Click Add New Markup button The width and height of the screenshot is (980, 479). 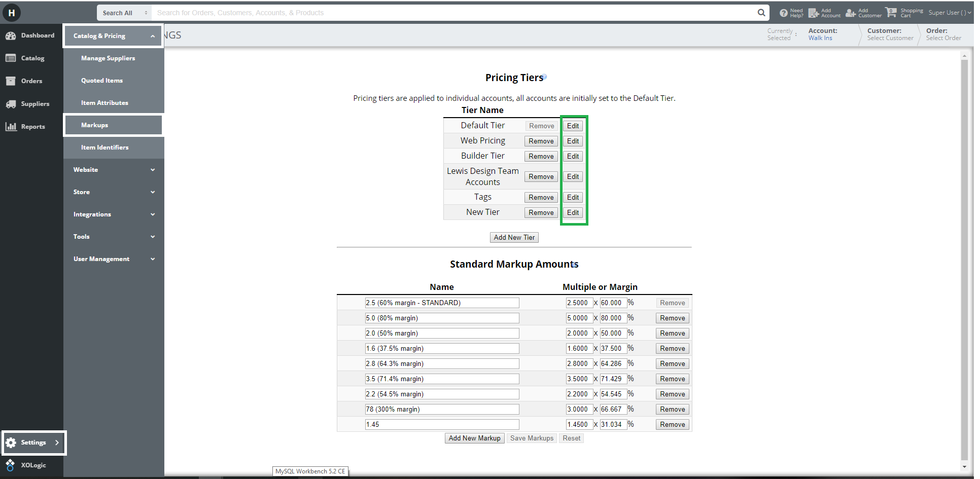[x=474, y=438]
